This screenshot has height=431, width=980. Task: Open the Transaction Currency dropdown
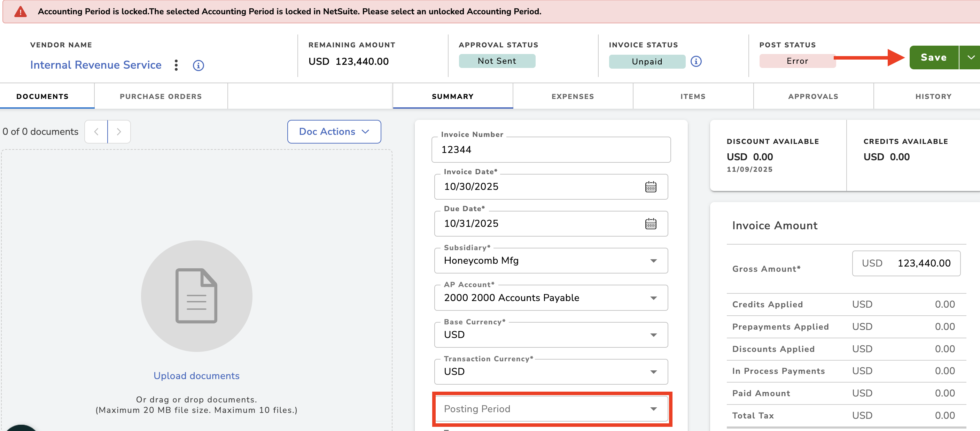551,371
